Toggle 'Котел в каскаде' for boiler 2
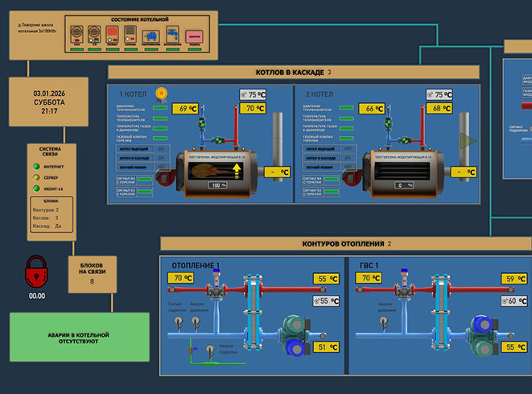 tap(348, 158)
